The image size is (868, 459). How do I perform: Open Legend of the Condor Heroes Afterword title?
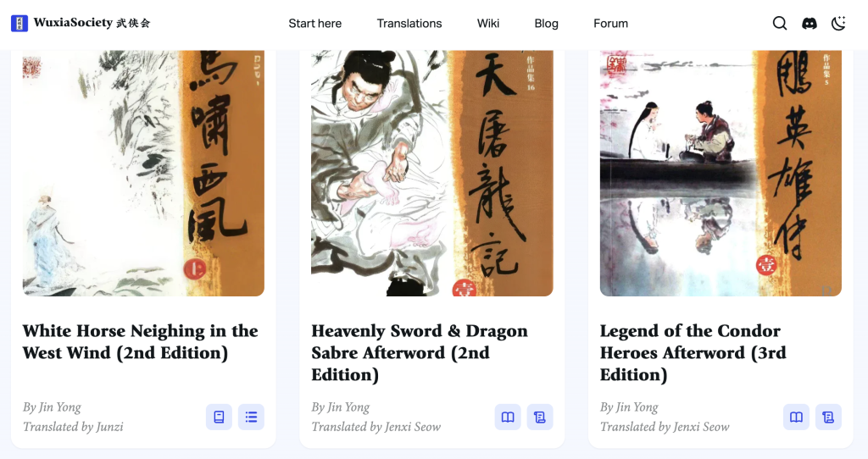coord(693,353)
